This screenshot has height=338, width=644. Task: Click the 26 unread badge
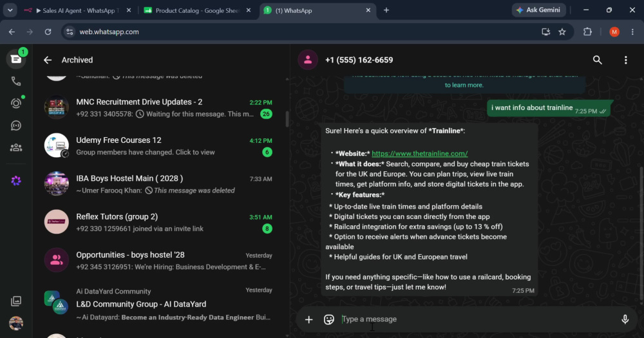pyautogui.click(x=266, y=114)
